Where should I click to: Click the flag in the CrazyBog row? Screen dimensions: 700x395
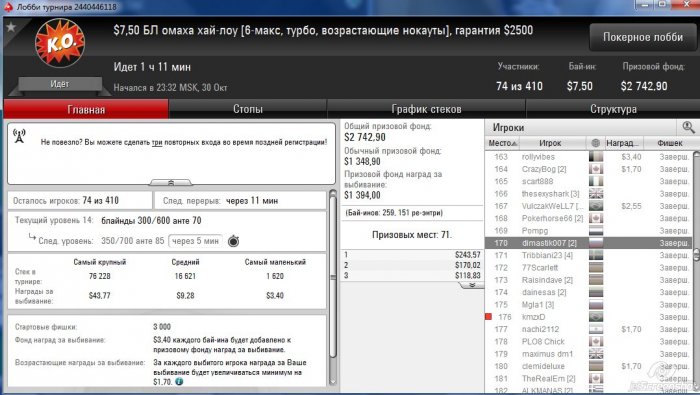coord(596,169)
